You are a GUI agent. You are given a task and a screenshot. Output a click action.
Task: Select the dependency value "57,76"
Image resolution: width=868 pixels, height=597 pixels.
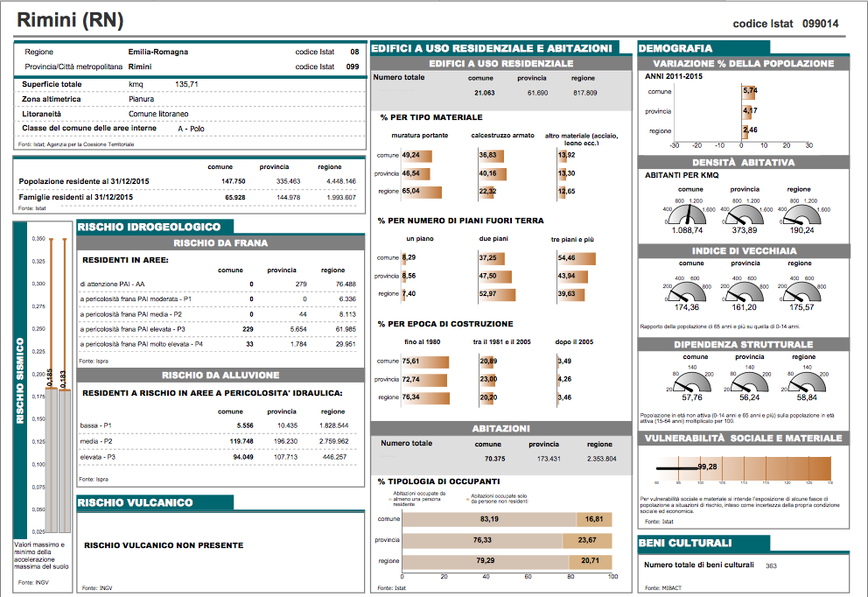[692, 397]
